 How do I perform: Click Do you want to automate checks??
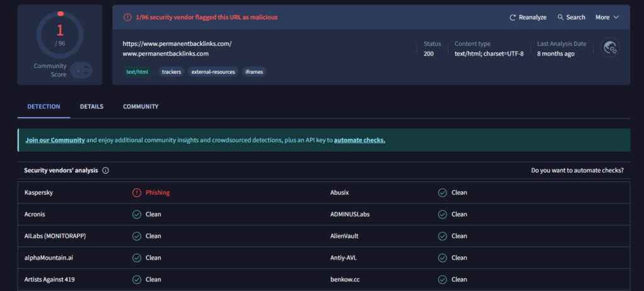(x=577, y=171)
